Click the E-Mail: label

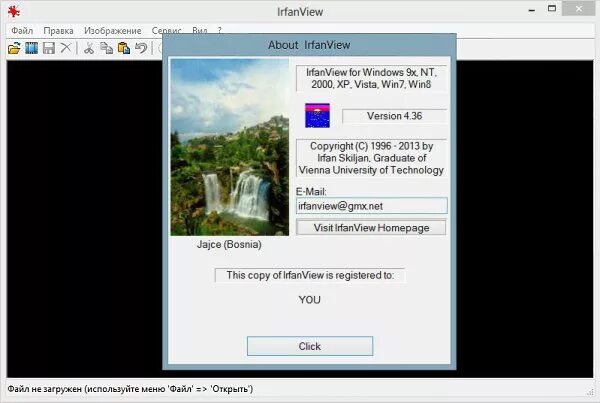tap(311, 192)
